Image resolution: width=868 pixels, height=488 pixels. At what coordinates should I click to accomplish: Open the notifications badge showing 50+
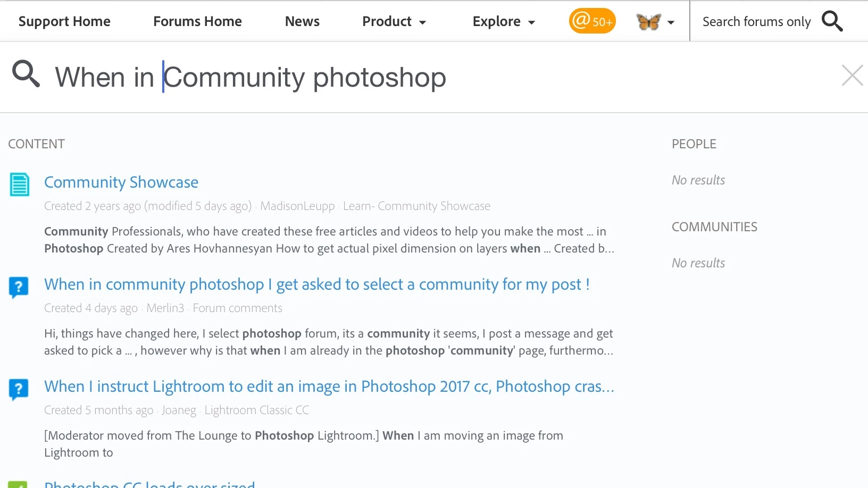592,21
